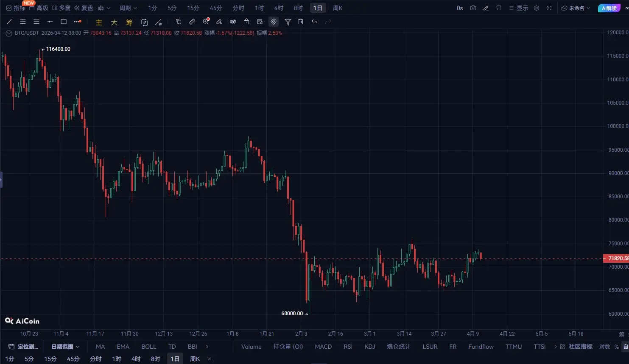The width and height of the screenshot is (629, 364).
Task: Toggle the KDJ sub-indicator
Action: pyautogui.click(x=370, y=347)
